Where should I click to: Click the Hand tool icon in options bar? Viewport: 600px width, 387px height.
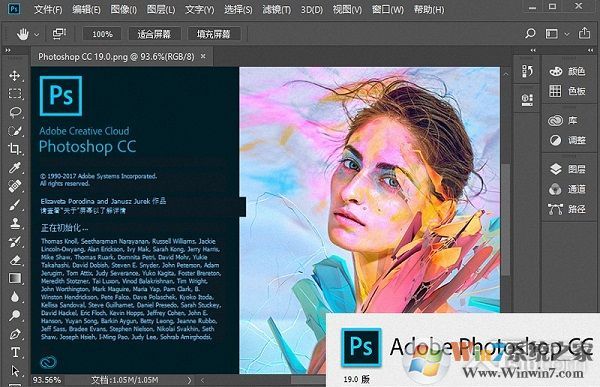(x=23, y=34)
